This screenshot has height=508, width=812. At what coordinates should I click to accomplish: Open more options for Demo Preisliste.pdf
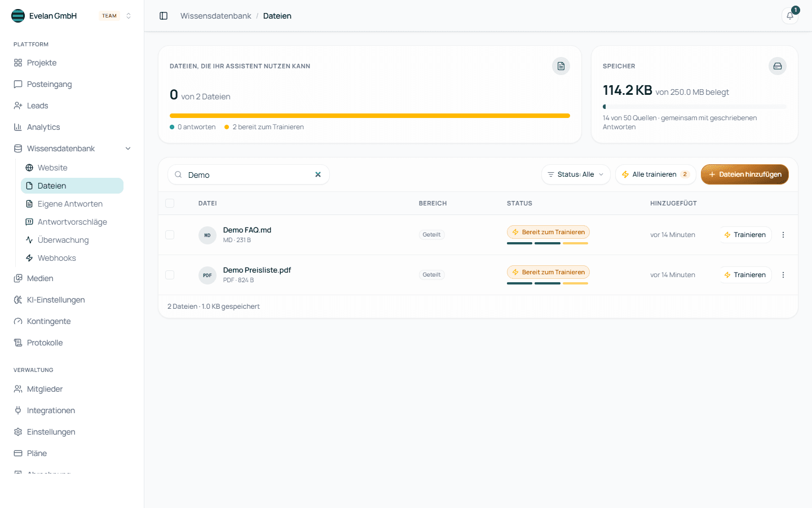pyautogui.click(x=783, y=275)
